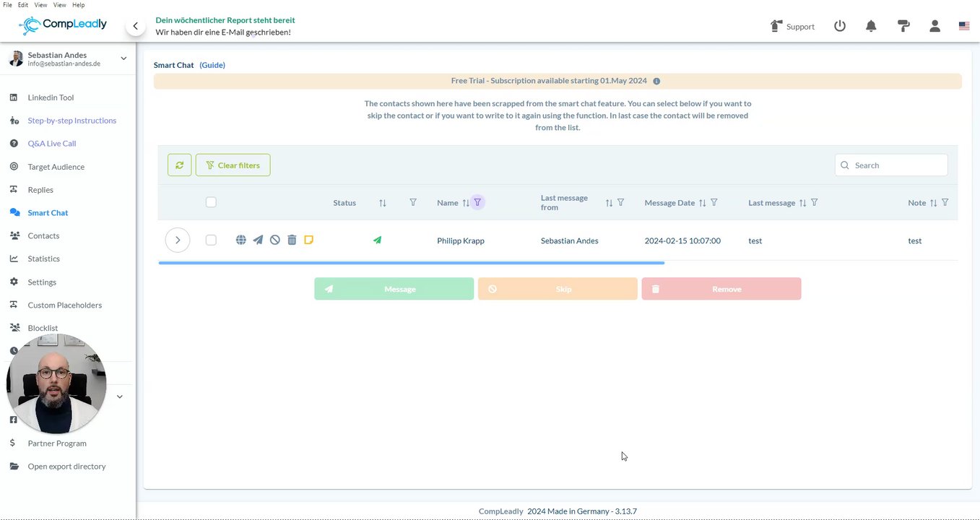Focus the Search input field
Screen dimensions: 980x520
point(891,165)
